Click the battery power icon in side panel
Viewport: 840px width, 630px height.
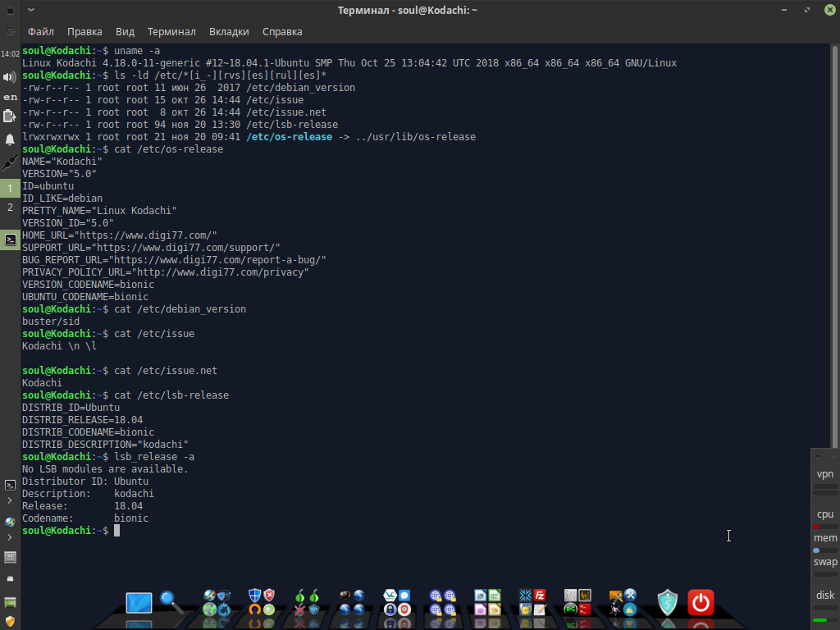point(10,116)
